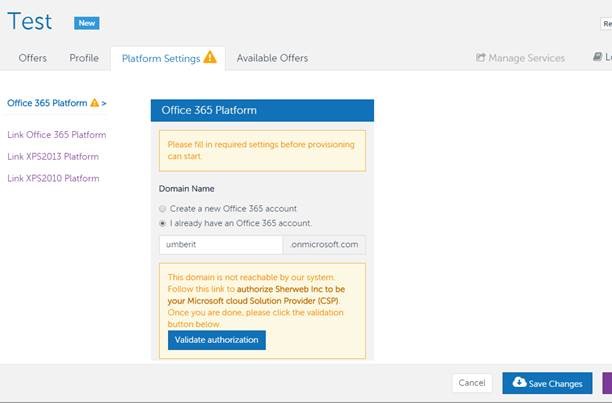Click the Validate authorization button
612x403 pixels.
tap(217, 340)
